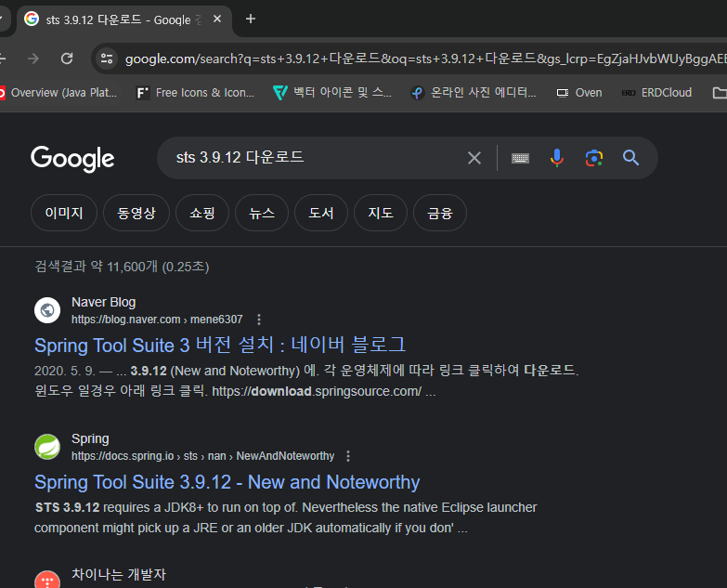
Task: Click the Naver Blog globe favicon
Action: (47, 310)
